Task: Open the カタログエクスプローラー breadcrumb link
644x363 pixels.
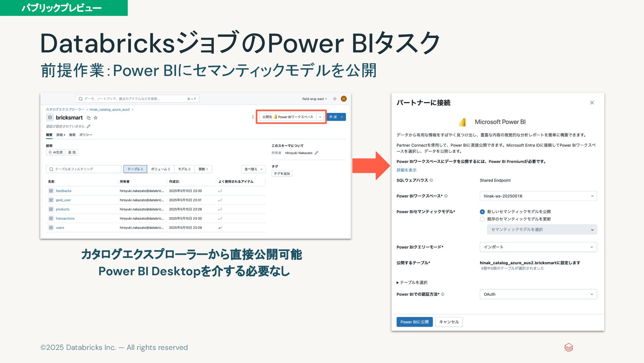Action: (65, 110)
